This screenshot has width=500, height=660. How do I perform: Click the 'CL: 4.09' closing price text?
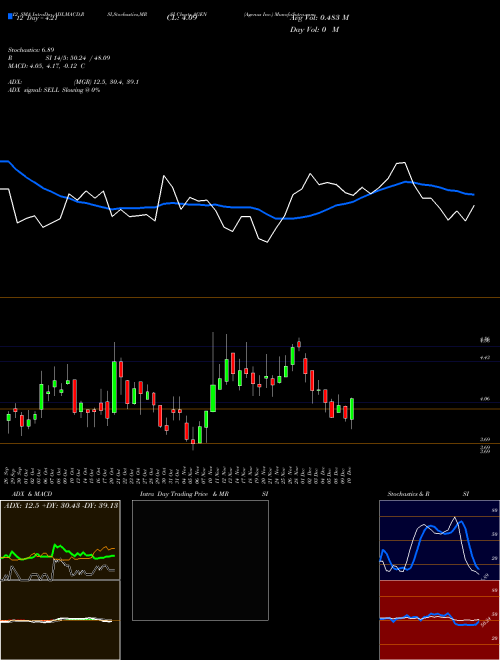click(182, 18)
